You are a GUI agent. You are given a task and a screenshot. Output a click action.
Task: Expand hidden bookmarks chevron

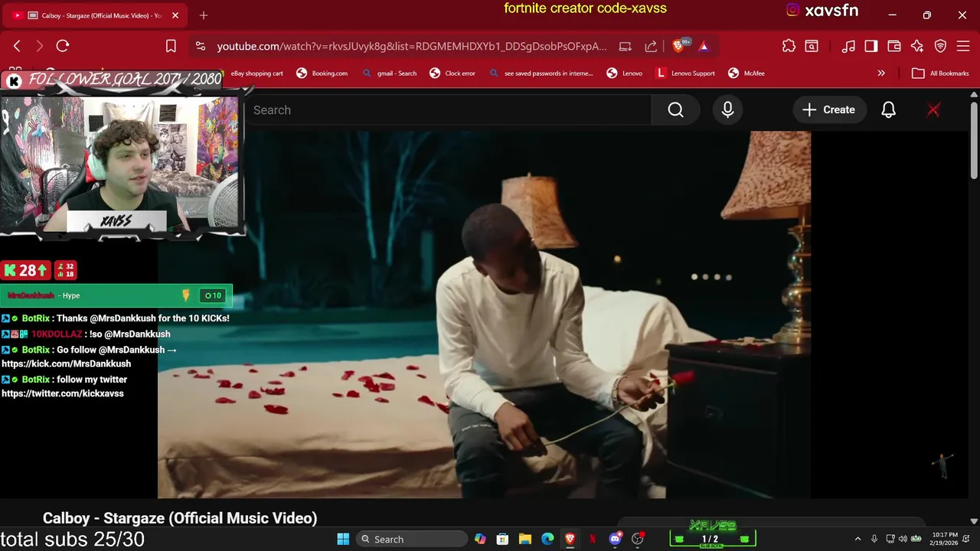coord(881,73)
